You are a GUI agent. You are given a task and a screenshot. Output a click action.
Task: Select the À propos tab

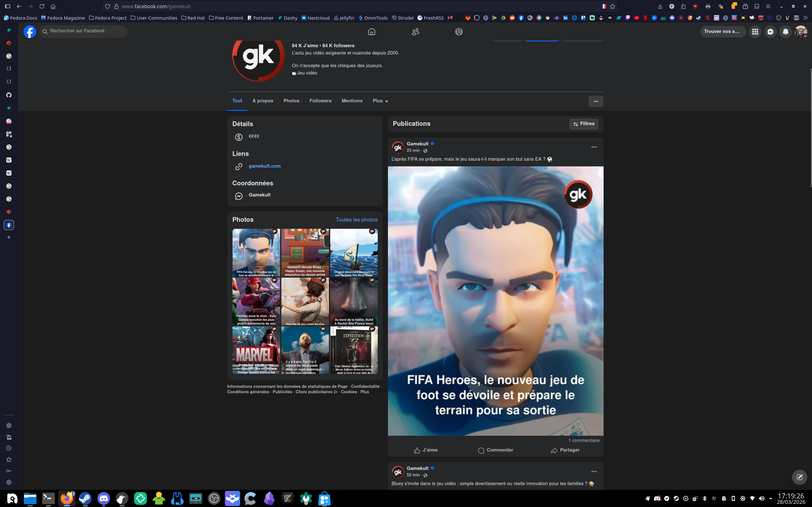click(262, 101)
